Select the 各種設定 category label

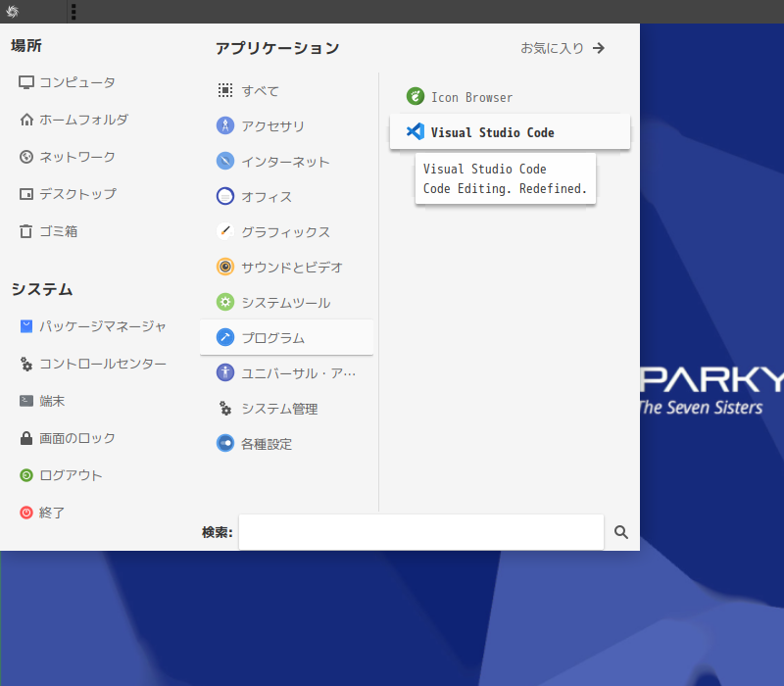coord(267,444)
